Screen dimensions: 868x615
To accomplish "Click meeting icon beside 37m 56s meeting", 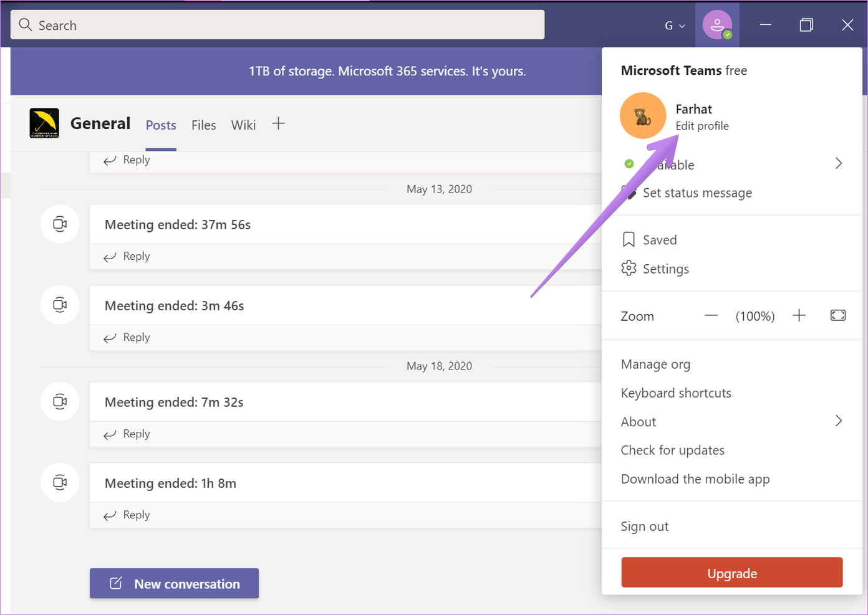I will point(60,224).
